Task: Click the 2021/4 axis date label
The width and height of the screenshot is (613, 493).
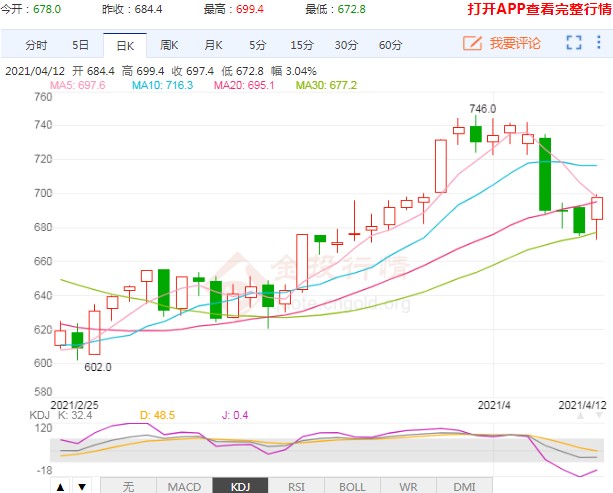Action: tap(494, 405)
